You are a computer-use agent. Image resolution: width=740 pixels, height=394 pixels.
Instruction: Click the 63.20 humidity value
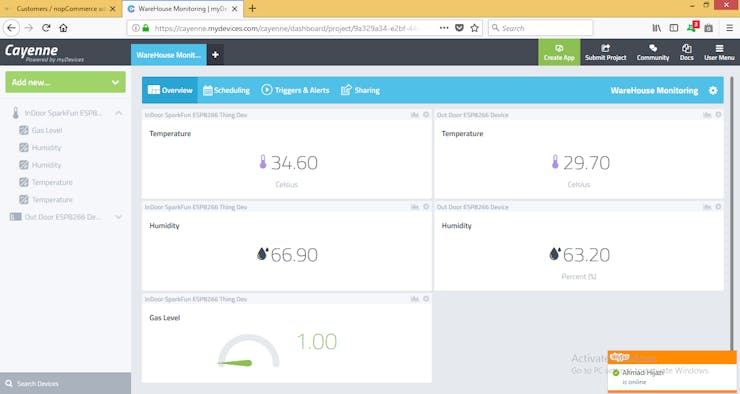pyautogui.click(x=586, y=255)
